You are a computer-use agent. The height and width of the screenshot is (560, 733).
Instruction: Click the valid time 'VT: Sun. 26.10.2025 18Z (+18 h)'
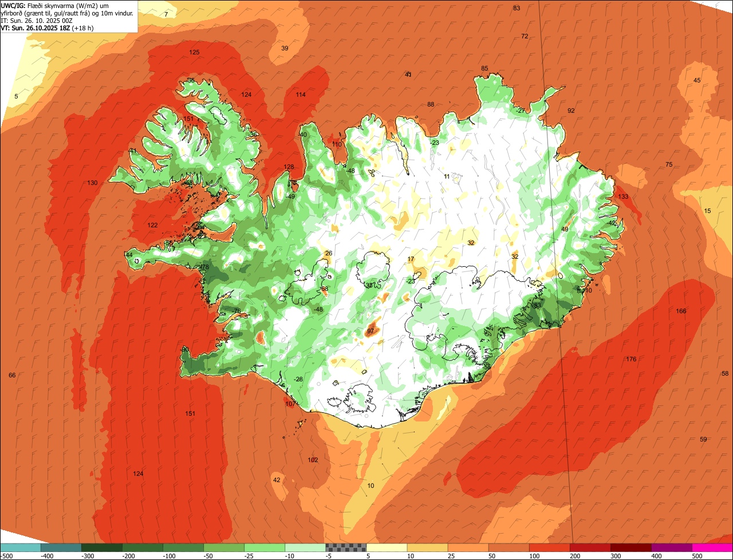47,27
